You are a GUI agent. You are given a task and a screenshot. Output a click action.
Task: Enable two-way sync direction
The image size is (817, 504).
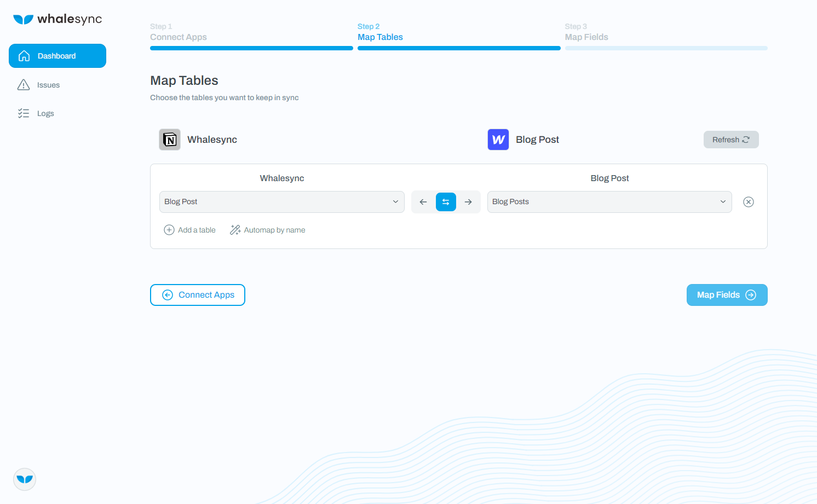coord(446,201)
